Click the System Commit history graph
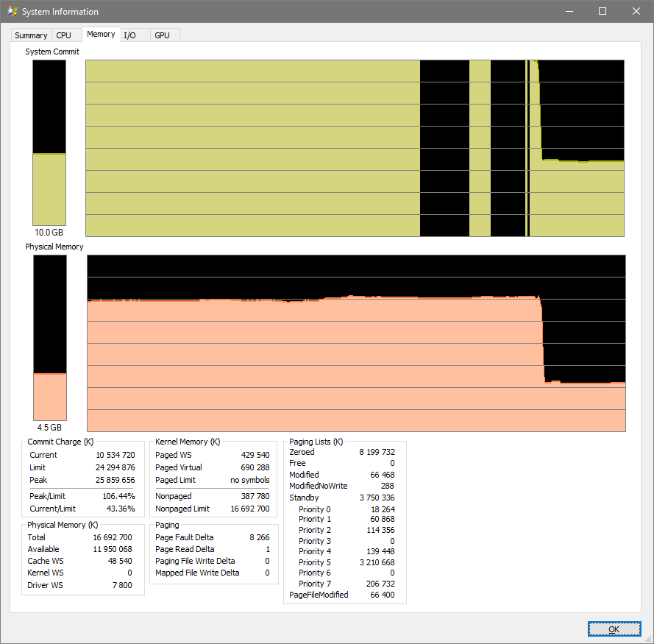Viewport: 654px width, 644px height. (x=355, y=148)
